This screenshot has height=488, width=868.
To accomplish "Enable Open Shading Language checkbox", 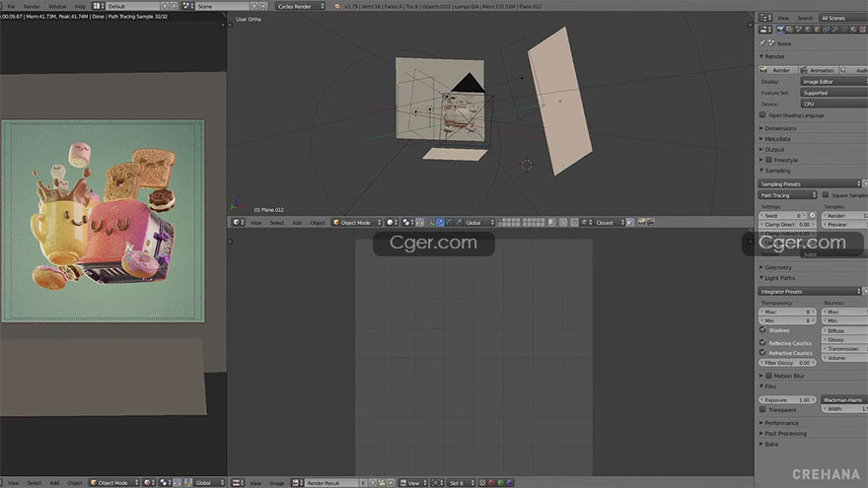I will pyautogui.click(x=762, y=115).
